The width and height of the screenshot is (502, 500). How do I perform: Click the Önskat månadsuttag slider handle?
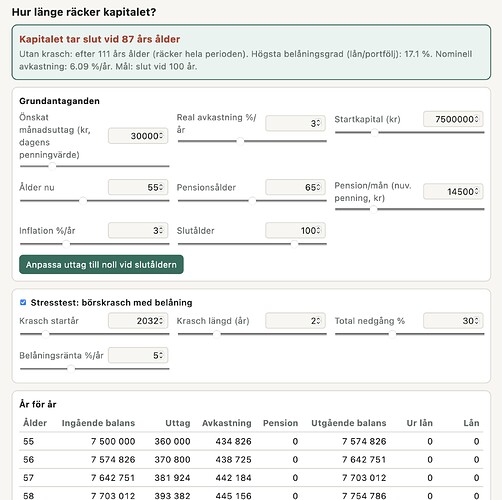[52, 166]
